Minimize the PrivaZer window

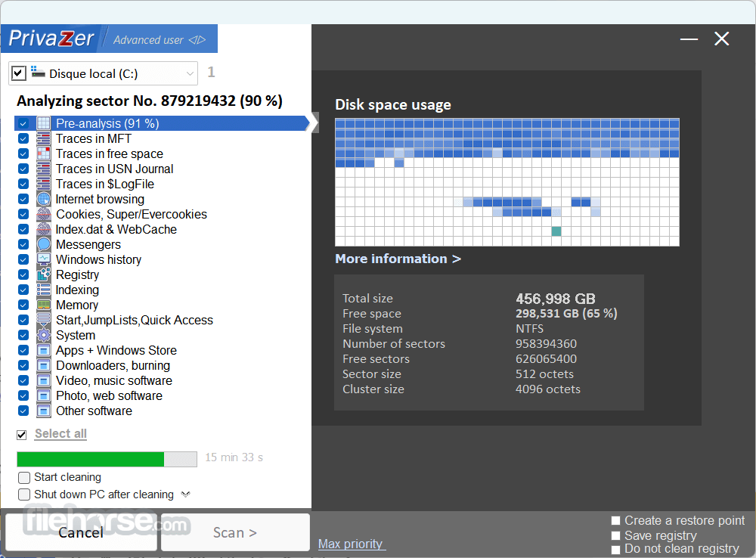pyautogui.click(x=689, y=39)
